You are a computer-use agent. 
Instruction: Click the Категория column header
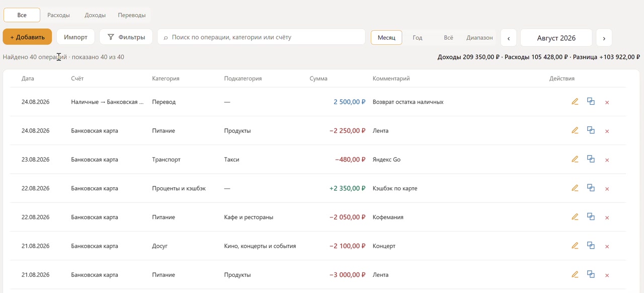coord(166,79)
